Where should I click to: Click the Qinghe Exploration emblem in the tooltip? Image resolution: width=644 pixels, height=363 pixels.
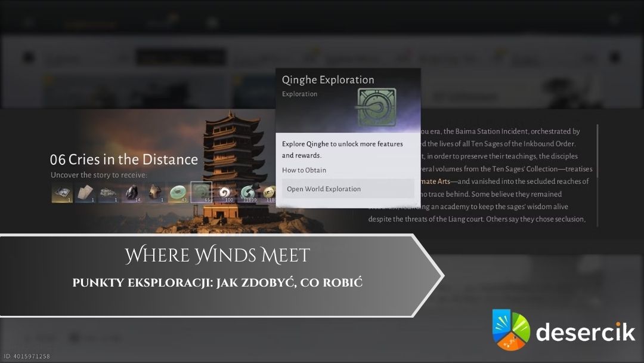[x=377, y=107]
